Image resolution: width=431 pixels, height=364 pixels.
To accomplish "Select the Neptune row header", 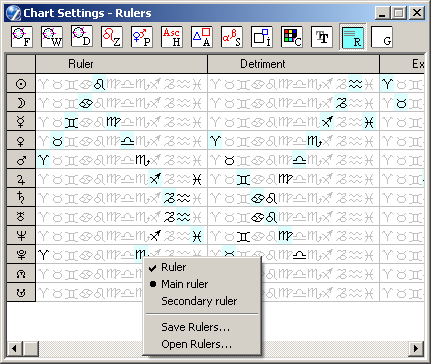I will click(x=21, y=236).
